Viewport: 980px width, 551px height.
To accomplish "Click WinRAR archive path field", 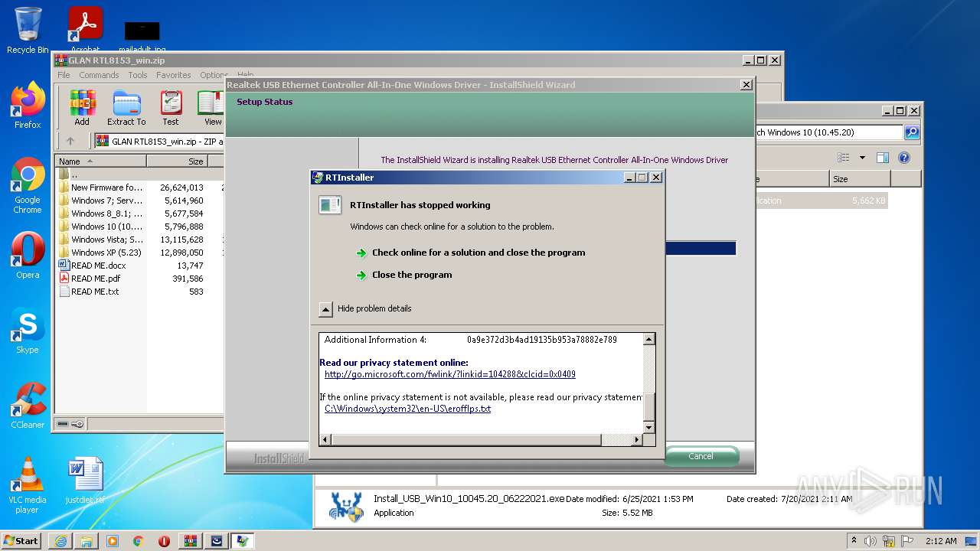I will click(158, 141).
